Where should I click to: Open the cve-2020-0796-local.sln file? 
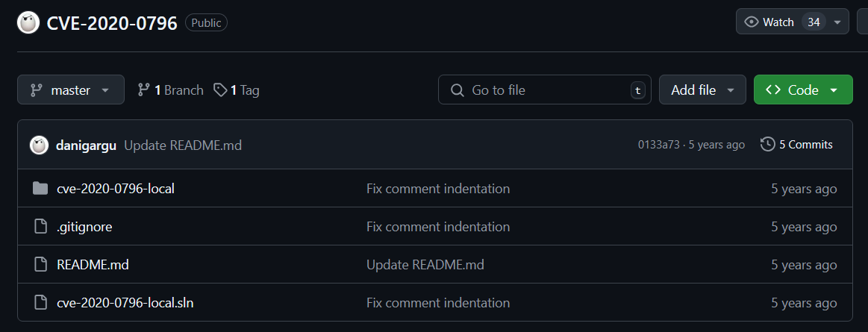coord(125,303)
